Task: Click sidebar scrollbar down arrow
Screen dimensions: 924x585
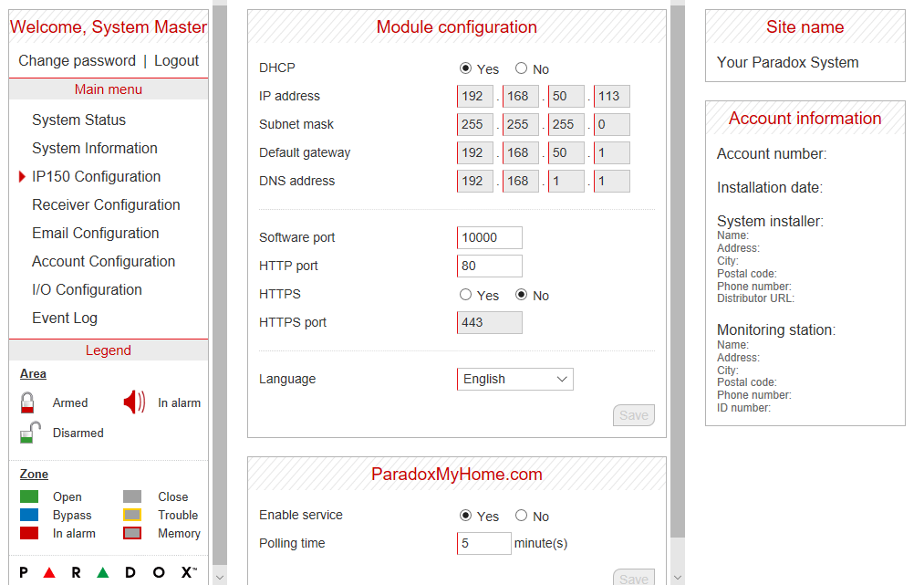Action: click(220, 578)
